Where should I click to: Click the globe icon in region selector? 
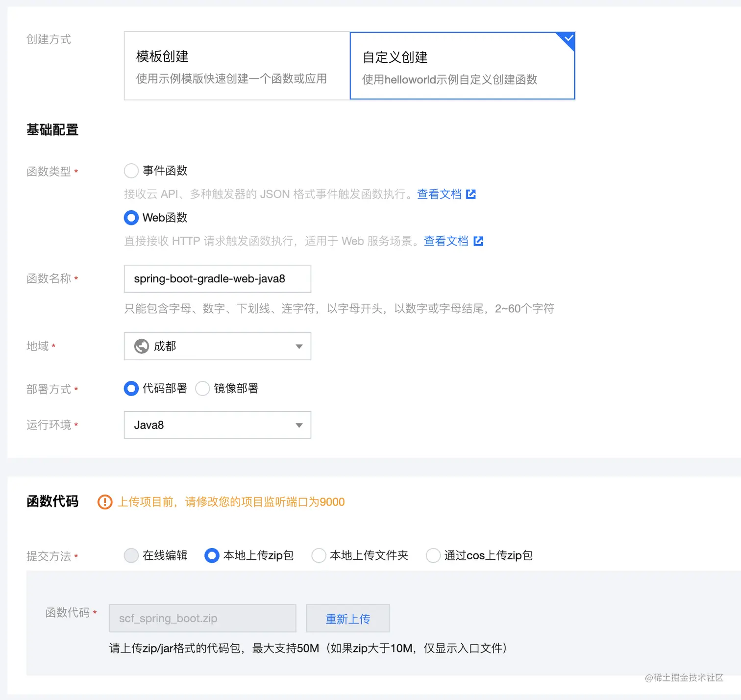pos(142,346)
